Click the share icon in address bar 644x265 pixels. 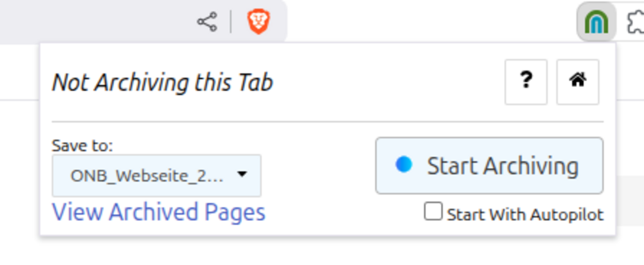[207, 22]
